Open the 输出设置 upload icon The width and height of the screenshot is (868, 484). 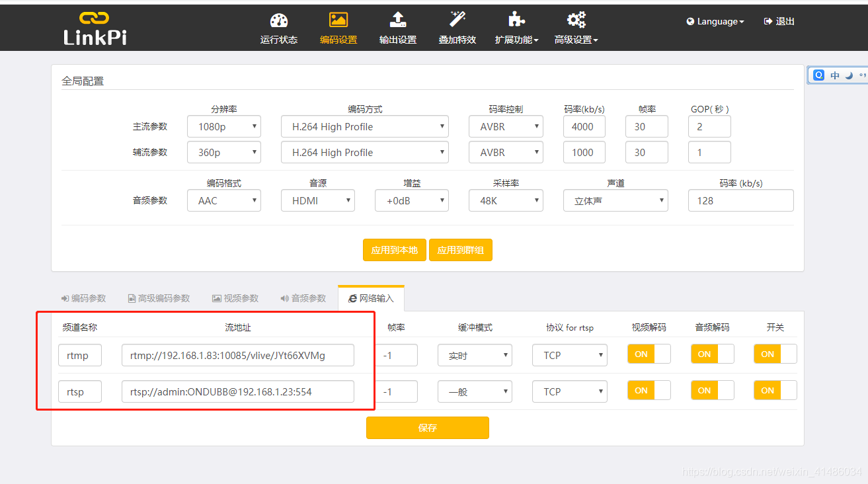[398, 20]
